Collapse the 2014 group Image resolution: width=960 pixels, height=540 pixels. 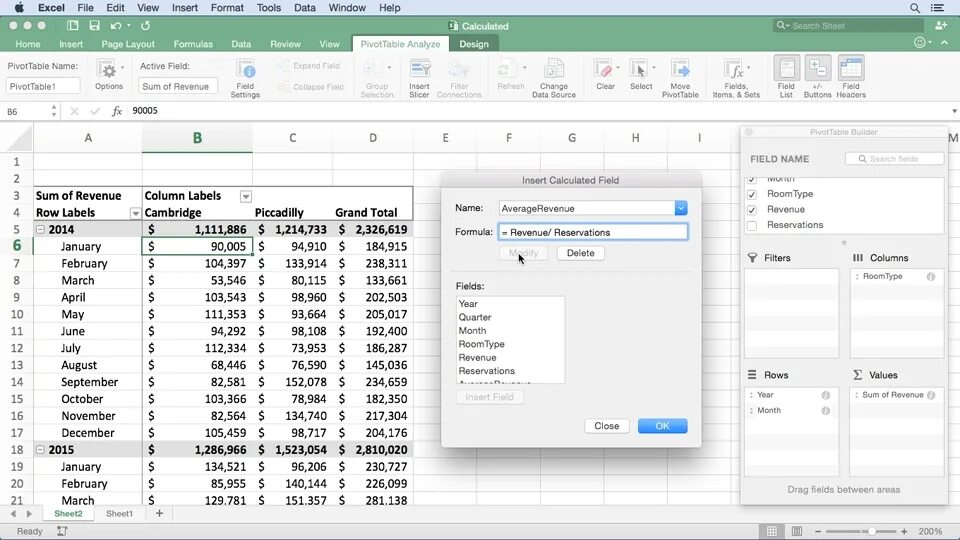[40, 230]
